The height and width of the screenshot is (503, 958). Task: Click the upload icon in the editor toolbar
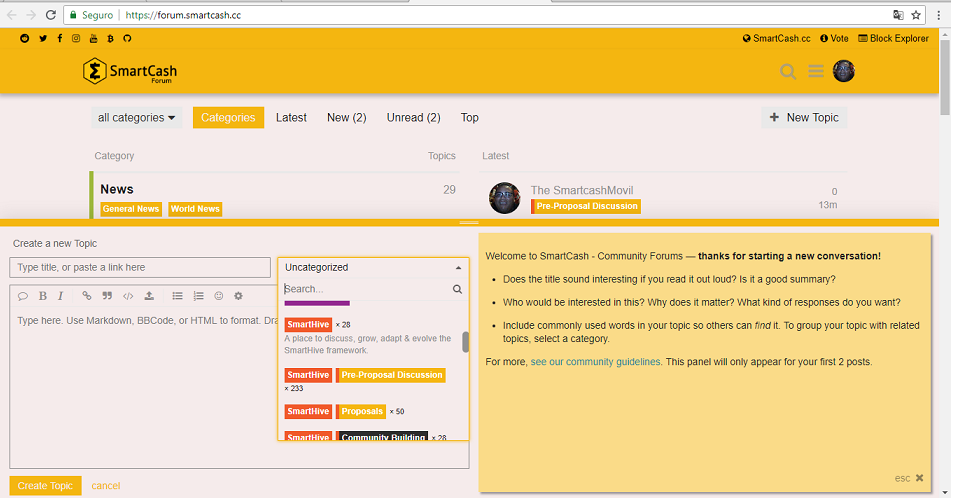(149, 296)
